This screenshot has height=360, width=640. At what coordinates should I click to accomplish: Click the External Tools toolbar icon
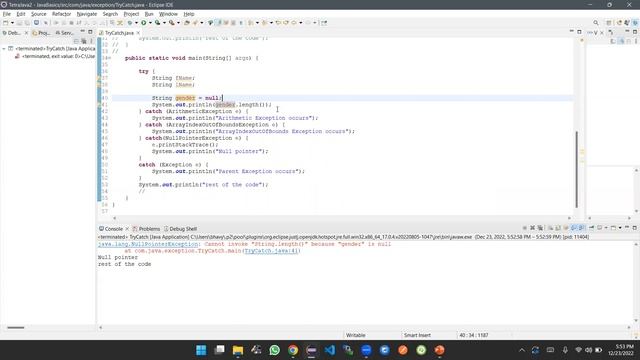172,23
